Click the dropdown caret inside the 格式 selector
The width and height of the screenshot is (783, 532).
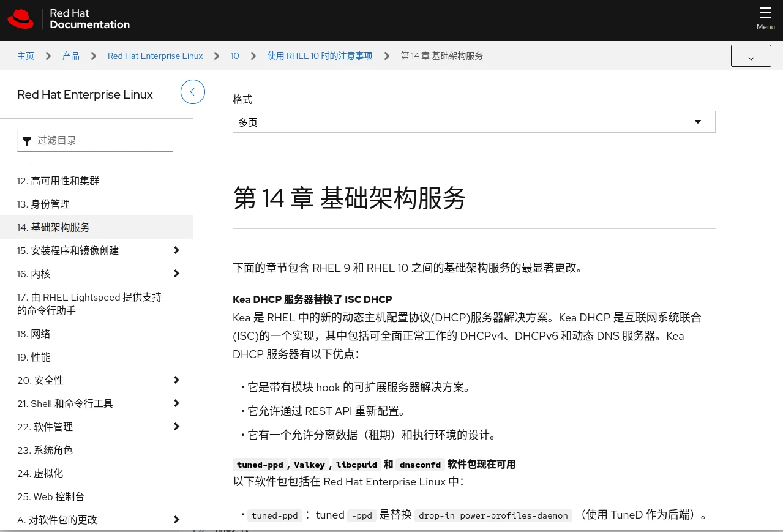(698, 122)
